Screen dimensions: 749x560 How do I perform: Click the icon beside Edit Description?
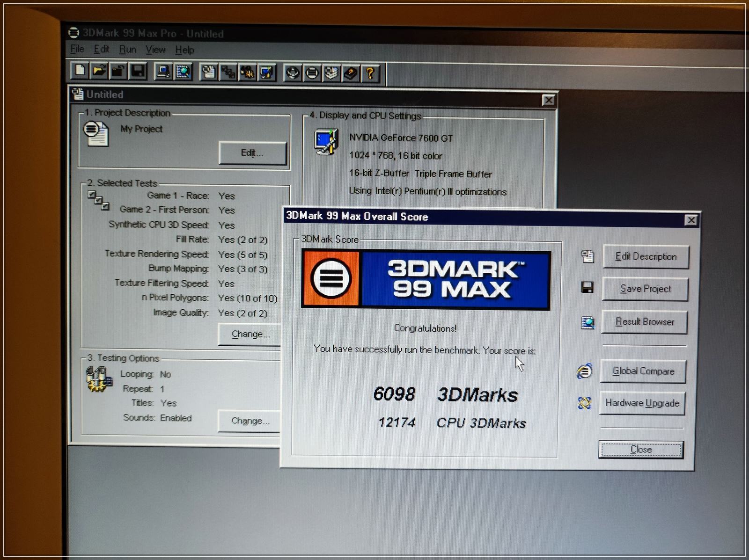pyautogui.click(x=587, y=256)
